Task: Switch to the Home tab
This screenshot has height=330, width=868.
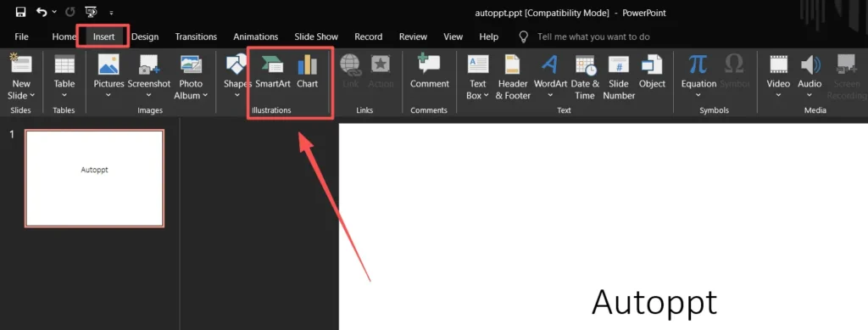Action: pyautogui.click(x=64, y=36)
